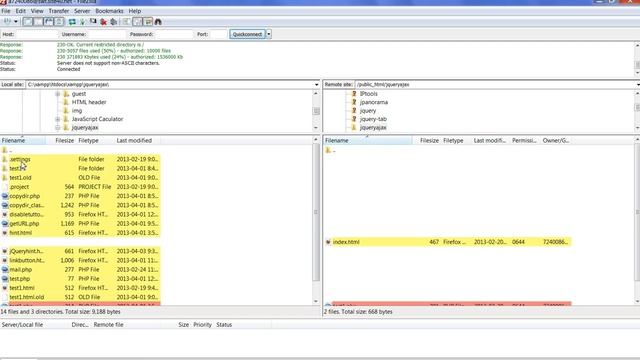Focus the Port input field
The height and width of the screenshot is (360, 640).
219,34
